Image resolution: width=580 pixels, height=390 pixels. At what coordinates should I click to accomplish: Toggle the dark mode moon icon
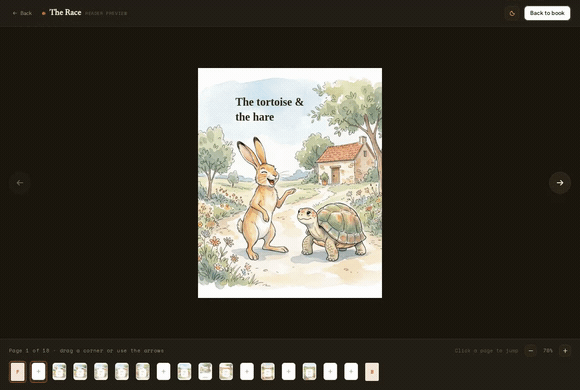point(512,13)
